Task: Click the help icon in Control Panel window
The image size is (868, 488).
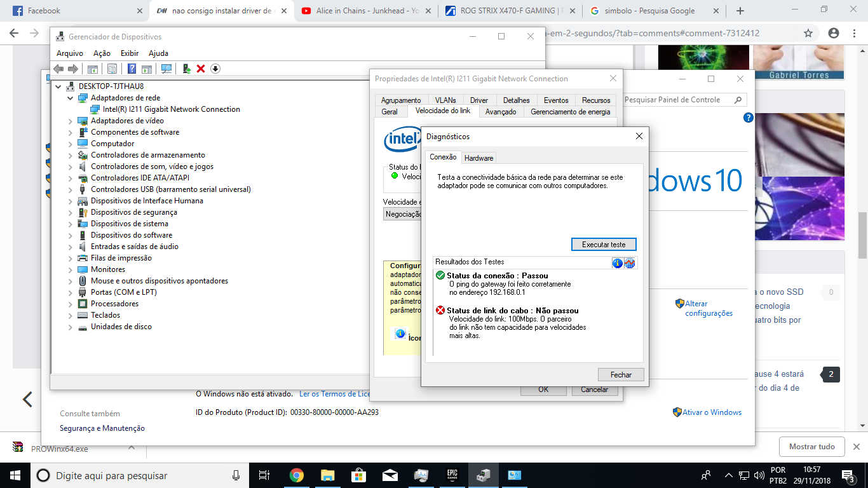Action: 749,118
